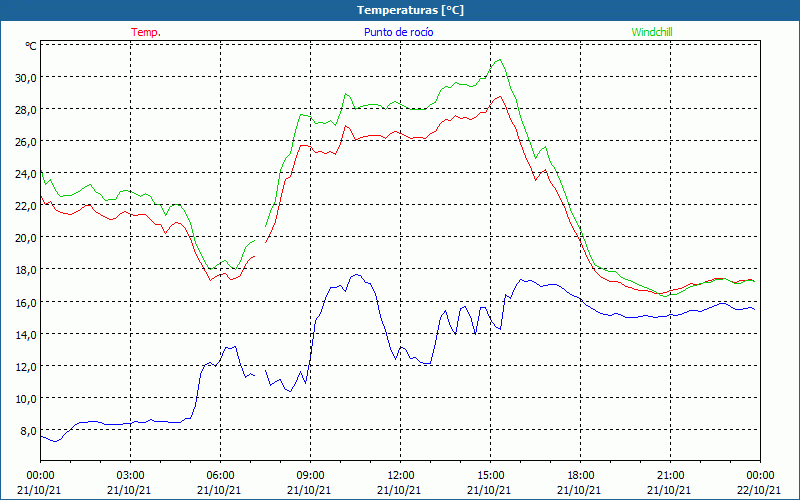Click the 14,0 y-axis label
Image resolution: width=800 pixels, height=500 pixels.
(x=26, y=335)
